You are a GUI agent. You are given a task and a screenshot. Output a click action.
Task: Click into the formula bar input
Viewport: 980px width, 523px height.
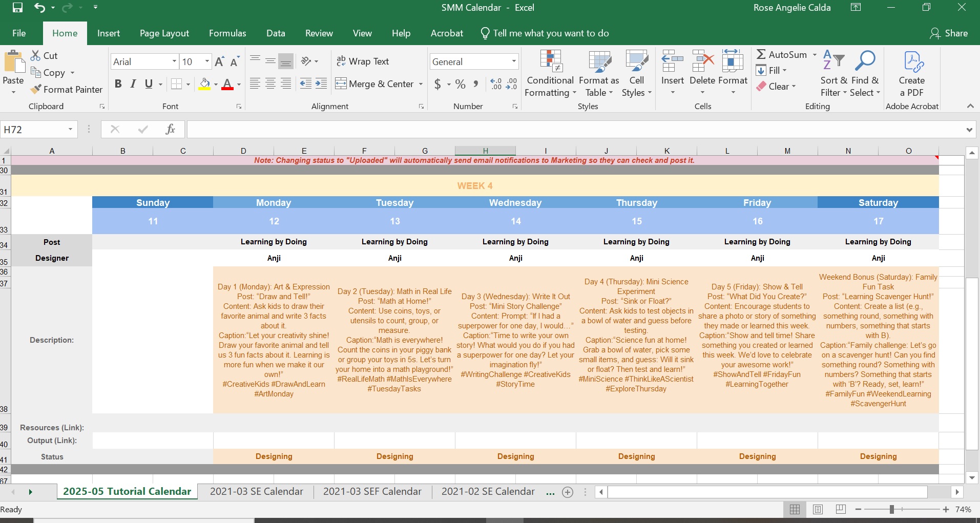575,130
